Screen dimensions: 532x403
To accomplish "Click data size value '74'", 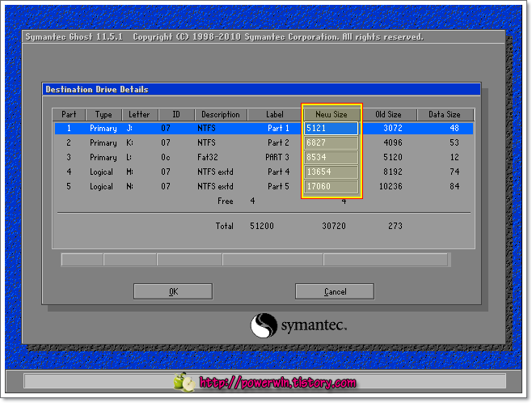I will click(454, 172).
